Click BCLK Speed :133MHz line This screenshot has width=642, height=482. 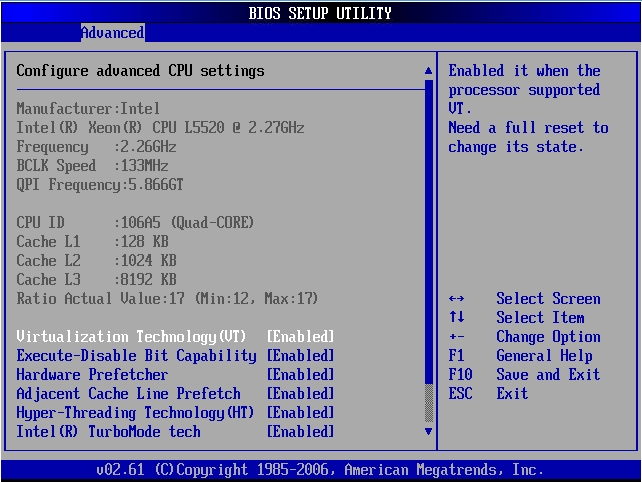(92, 165)
